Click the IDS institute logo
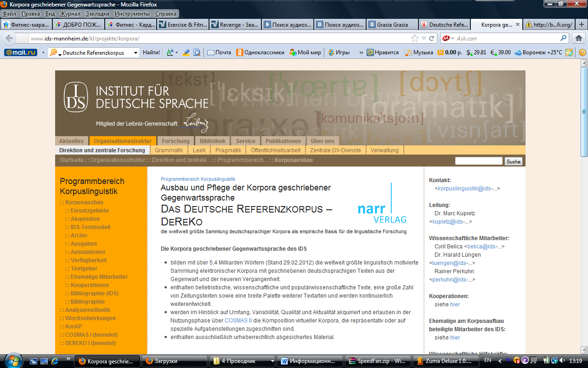Viewport: 588px width, 368px height. [76, 97]
